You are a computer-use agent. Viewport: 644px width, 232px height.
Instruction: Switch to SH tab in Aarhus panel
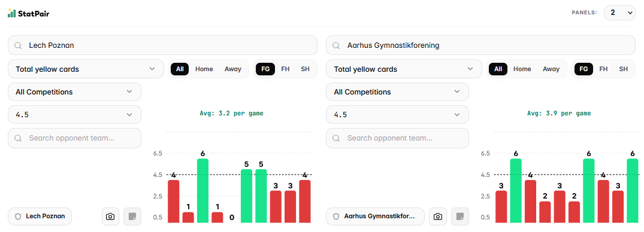coord(624,69)
